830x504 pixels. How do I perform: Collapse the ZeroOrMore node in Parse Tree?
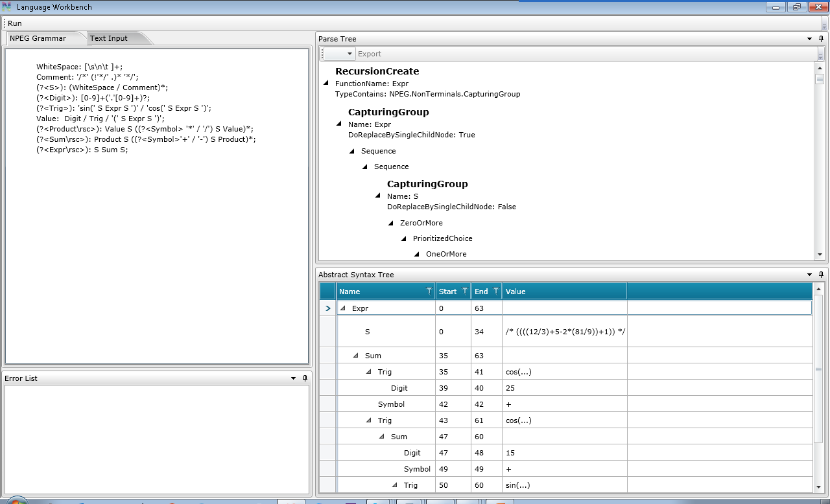[391, 223]
